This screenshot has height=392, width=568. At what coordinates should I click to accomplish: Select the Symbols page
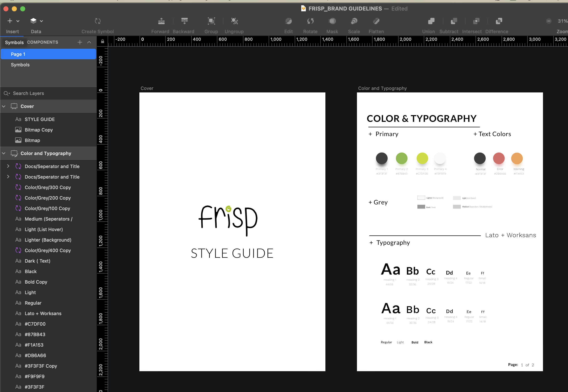[x=48, y=64]
